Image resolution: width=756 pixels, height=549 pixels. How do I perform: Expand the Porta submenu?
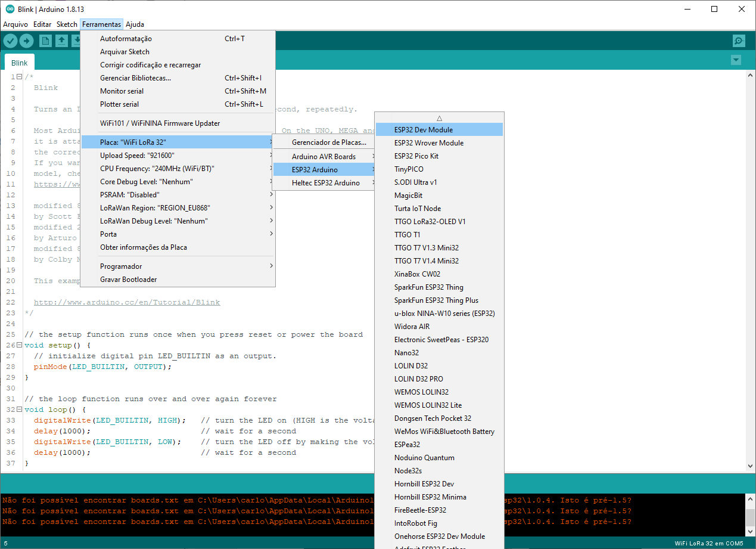(x=178, y=234)
